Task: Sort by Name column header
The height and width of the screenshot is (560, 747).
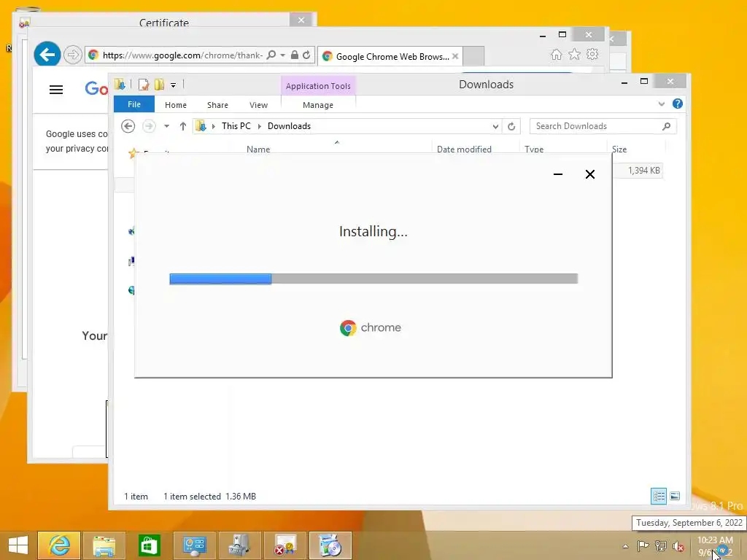Action: point(258,149)
